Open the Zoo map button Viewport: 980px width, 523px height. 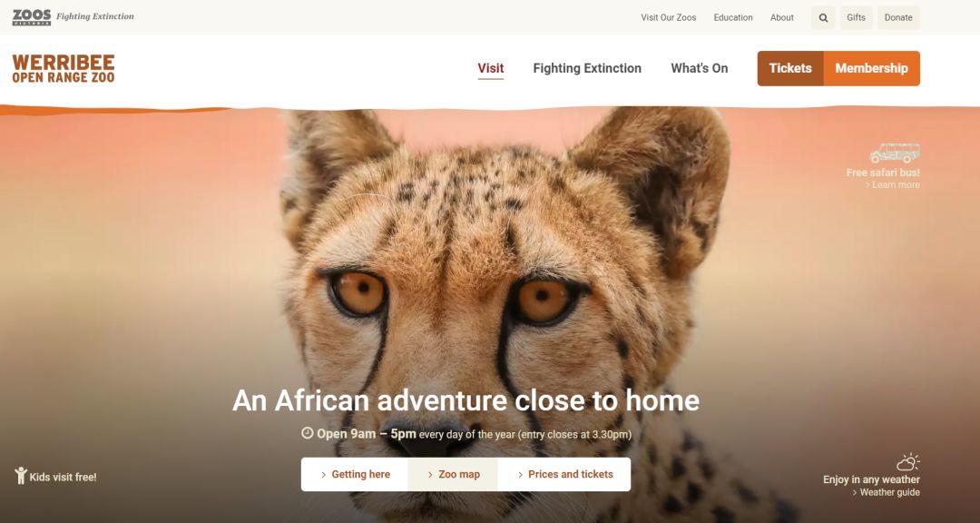point(453,474)
